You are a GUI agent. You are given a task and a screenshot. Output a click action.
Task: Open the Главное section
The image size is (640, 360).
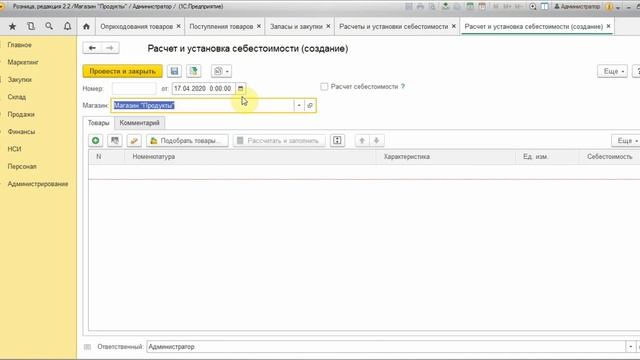point(20,45)
